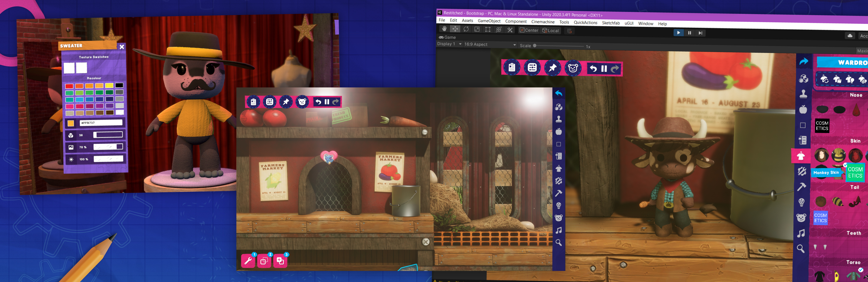Click the pink wrench tool numbered 1

[x=248, y=261]
